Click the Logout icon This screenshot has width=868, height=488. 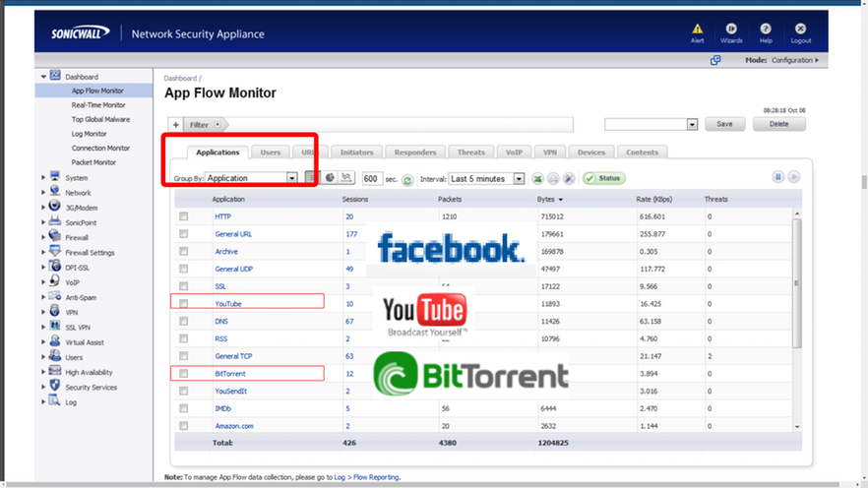click(x=800, y=29)
